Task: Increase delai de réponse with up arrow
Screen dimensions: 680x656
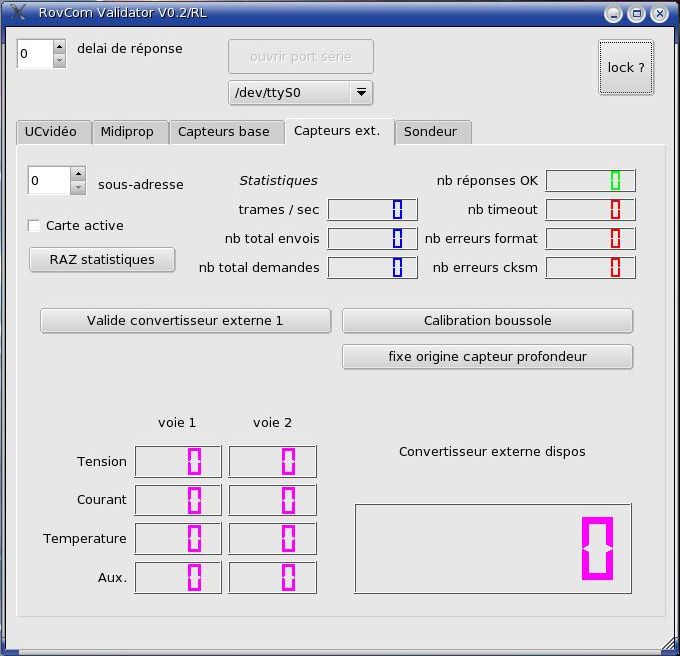Action: (59, 46)
